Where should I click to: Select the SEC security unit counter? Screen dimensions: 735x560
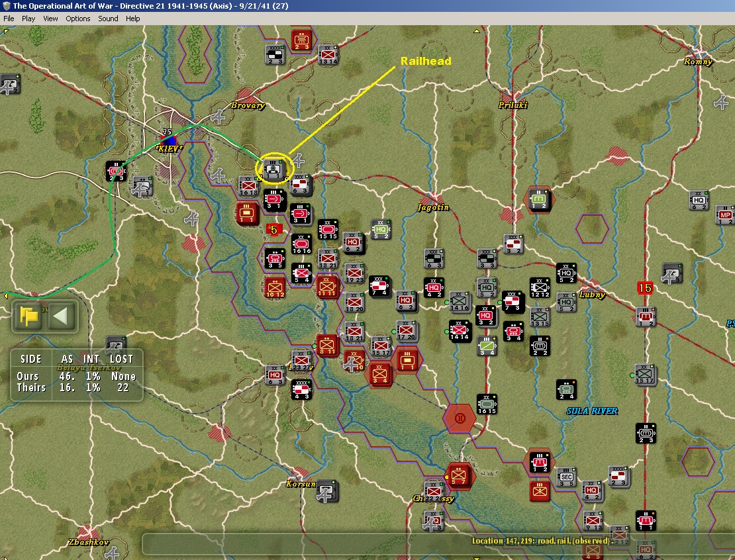tap(567, 477)
